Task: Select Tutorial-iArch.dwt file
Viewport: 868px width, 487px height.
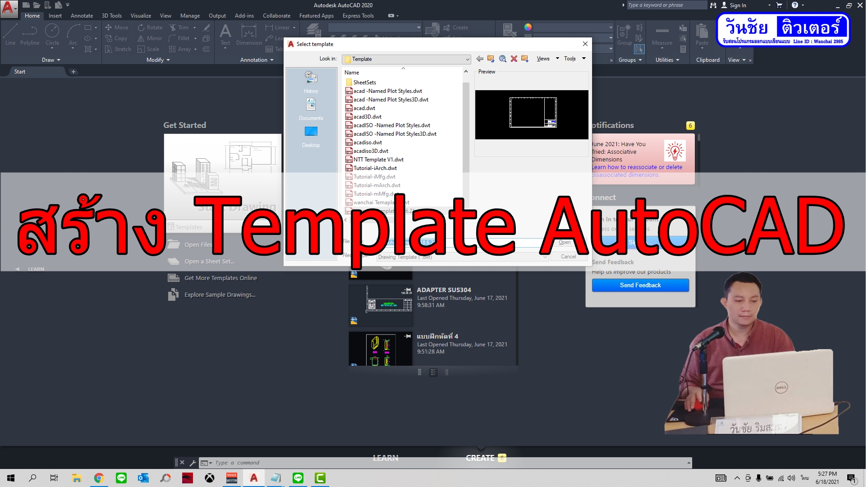Action: [375, 168]
